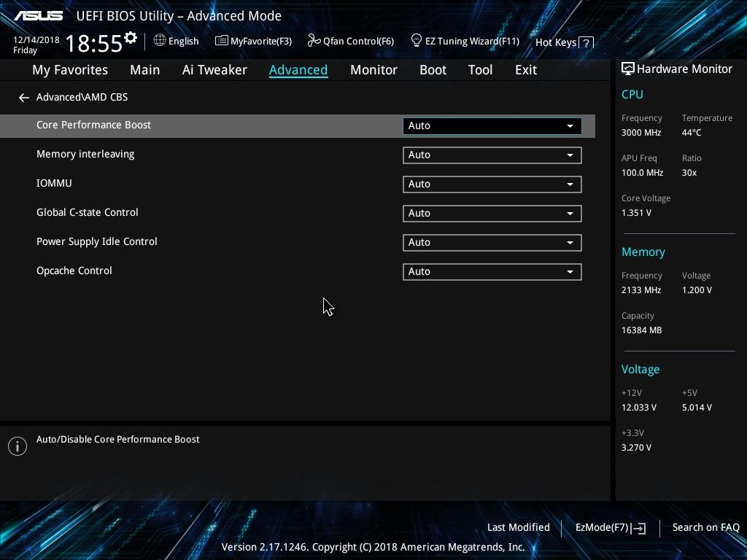Click the +12V value 12.033 V
The width and height of the screenshot is (747, 560).
(638, 408)
